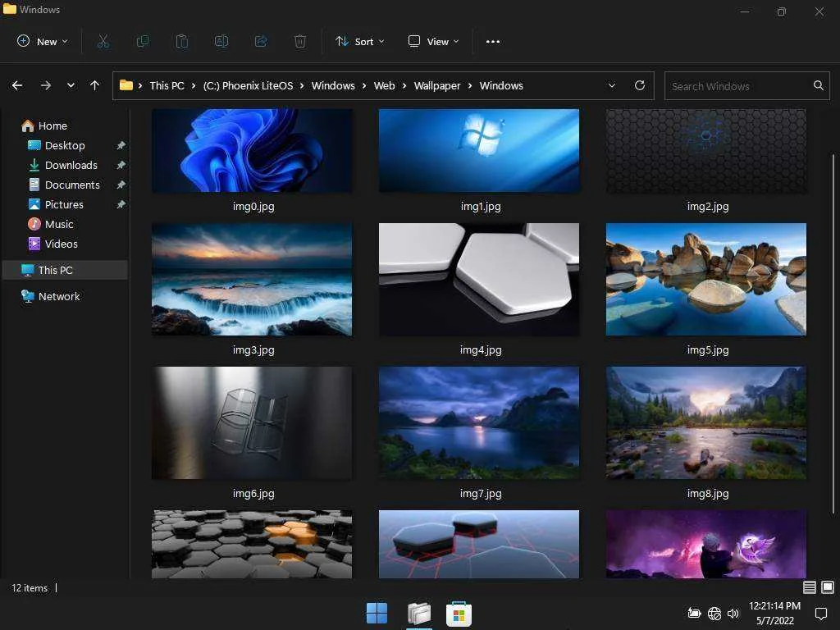
Task: Open the New item dropdown
Action: pos(43,41)
